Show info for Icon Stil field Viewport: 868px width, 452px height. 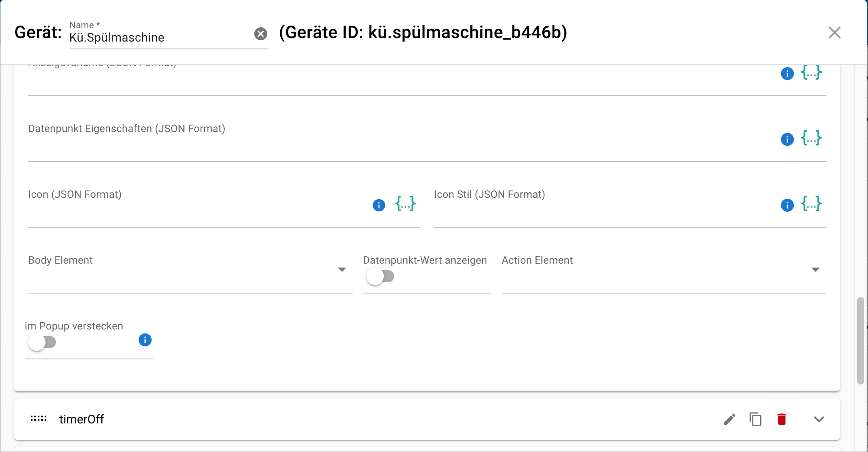coord(787,205)
